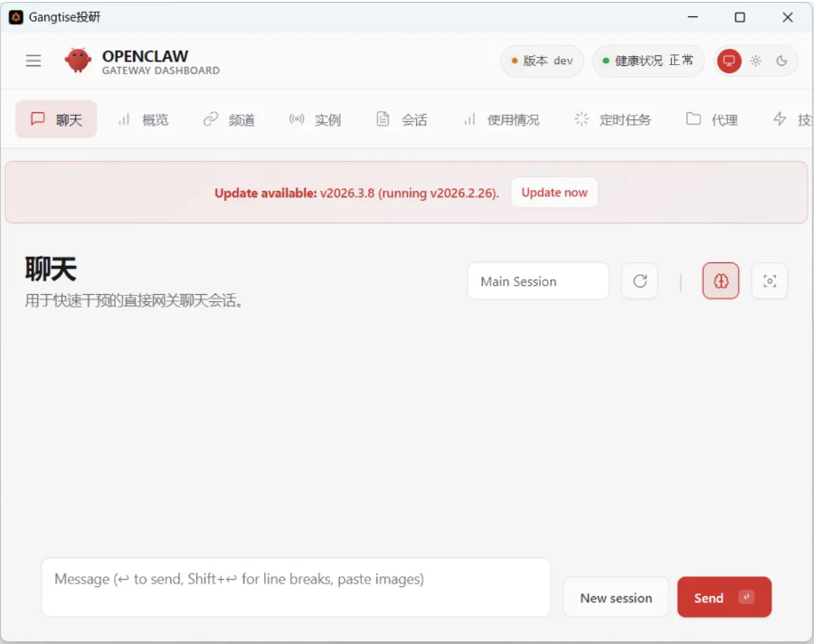Screen dimensions: 814x644
Task: Open the Main Session selector
Action: pyautogui.click(x=537, y=281)
